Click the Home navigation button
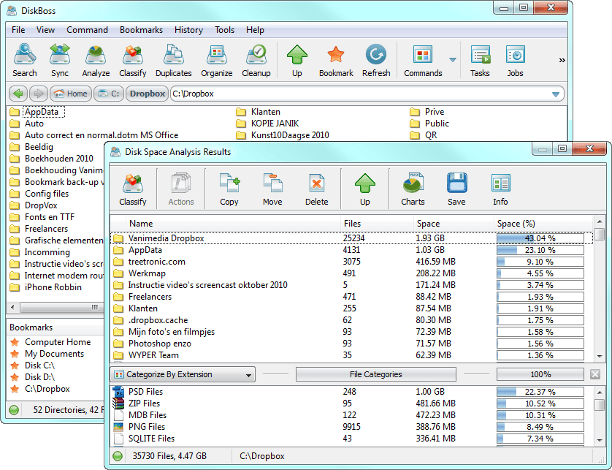This screenshot has height=470, width=612. click(71, 94)
